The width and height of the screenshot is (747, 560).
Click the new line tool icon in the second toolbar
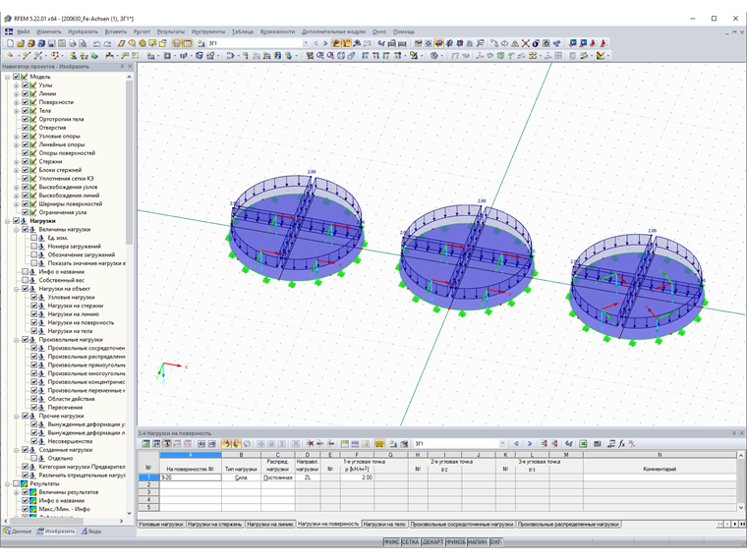click(x=26, y=56)
